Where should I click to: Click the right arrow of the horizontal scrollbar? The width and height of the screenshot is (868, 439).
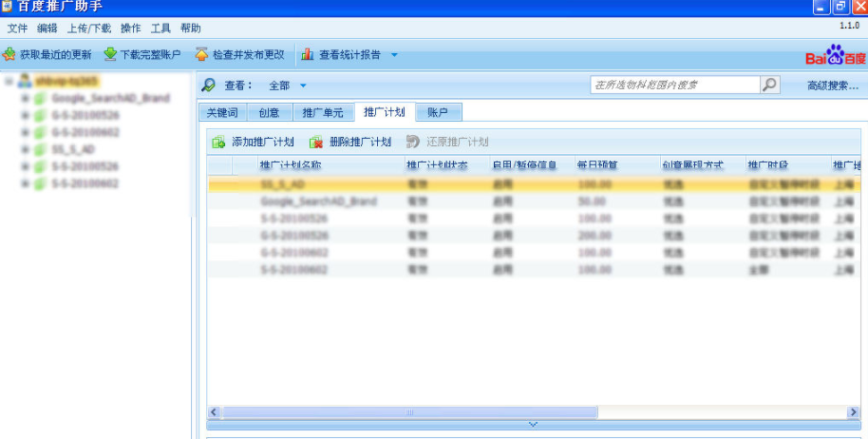(x=853, y=411)
